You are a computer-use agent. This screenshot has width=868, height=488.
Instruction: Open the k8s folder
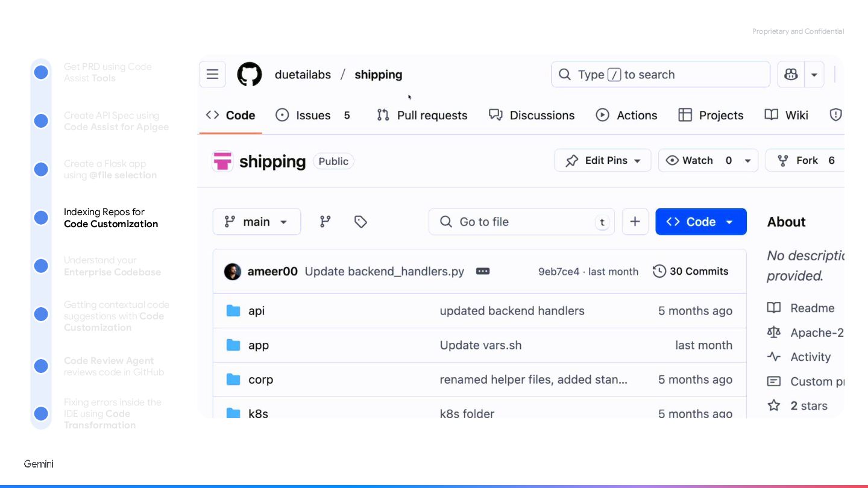(x=258, y=413)
